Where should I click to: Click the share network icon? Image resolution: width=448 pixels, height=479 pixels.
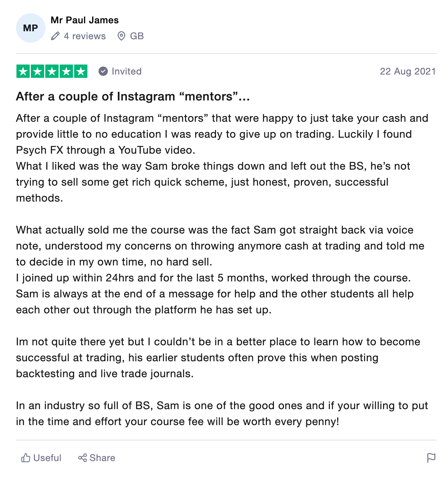[83, 458]
